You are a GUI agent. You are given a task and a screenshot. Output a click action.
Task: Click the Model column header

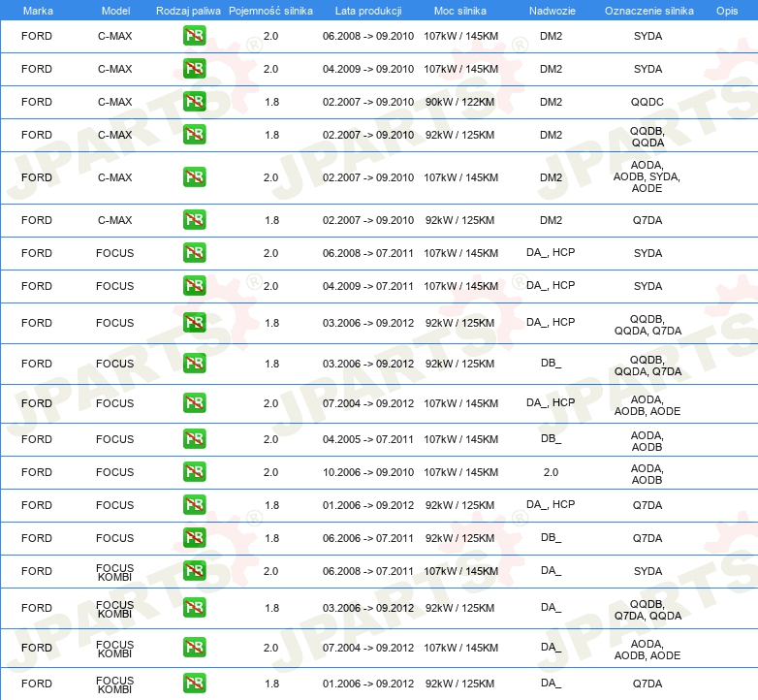tap(116, 11)
